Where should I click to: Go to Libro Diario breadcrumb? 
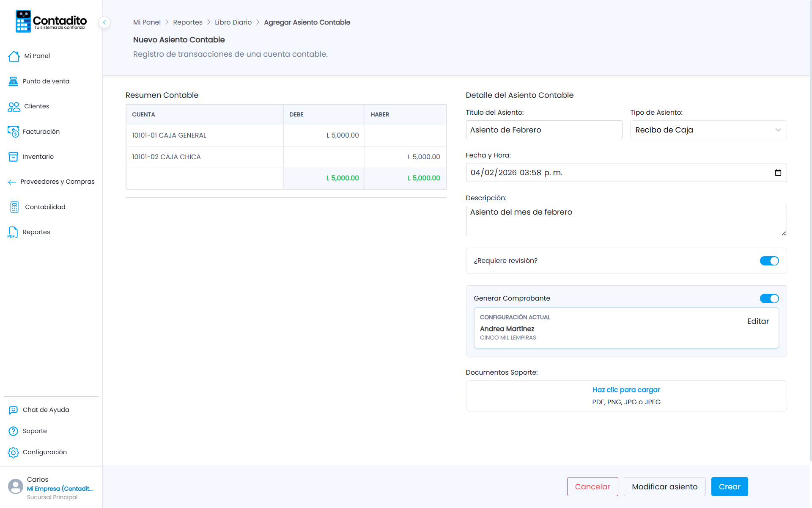[x=233, y=22]
